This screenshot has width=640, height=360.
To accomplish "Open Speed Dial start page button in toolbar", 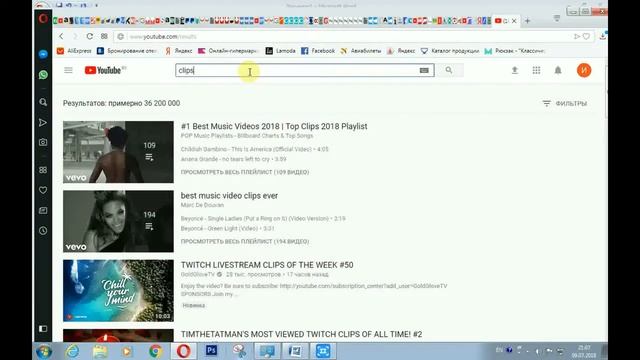I will tap(104, 36).
